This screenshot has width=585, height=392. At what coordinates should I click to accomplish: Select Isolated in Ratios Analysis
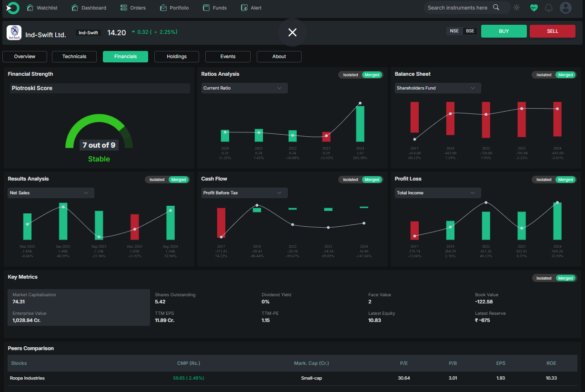pos(351,75)
